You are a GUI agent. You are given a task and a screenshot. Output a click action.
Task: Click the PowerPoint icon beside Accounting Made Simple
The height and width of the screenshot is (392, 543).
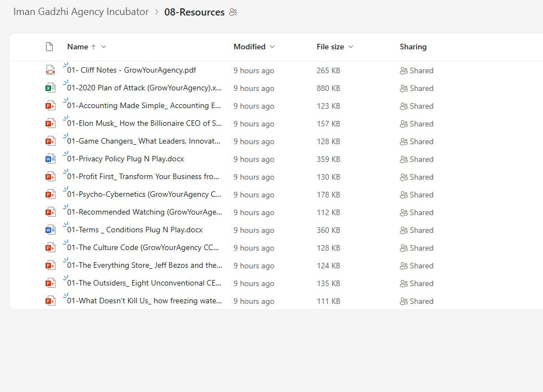tap(50, 106)
